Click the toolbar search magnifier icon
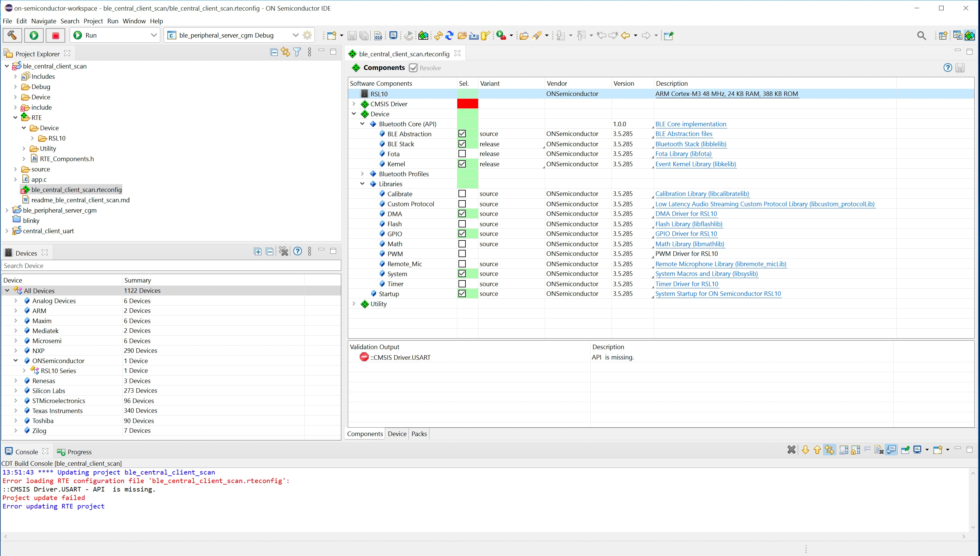Screen dimensions: 980x556 point(921,35)
